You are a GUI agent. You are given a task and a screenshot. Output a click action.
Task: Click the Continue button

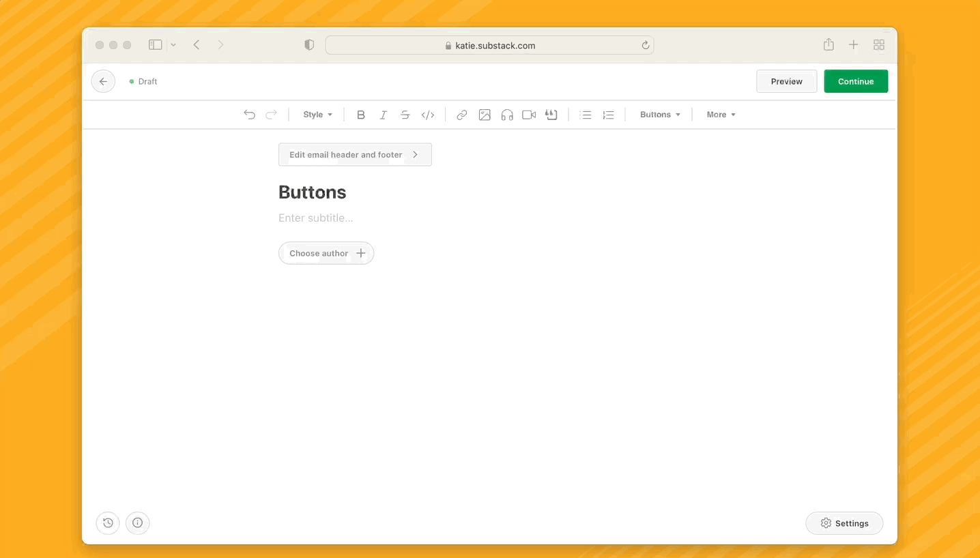856,81
